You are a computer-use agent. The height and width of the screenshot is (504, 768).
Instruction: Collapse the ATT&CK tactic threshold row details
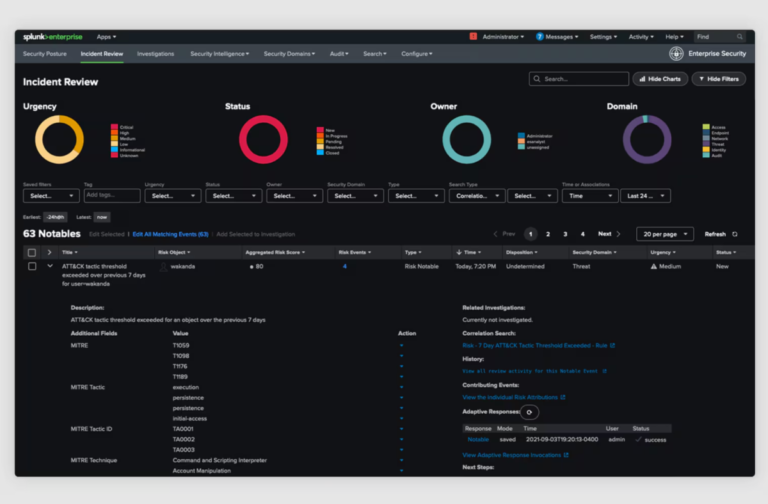tap(50, 266)
